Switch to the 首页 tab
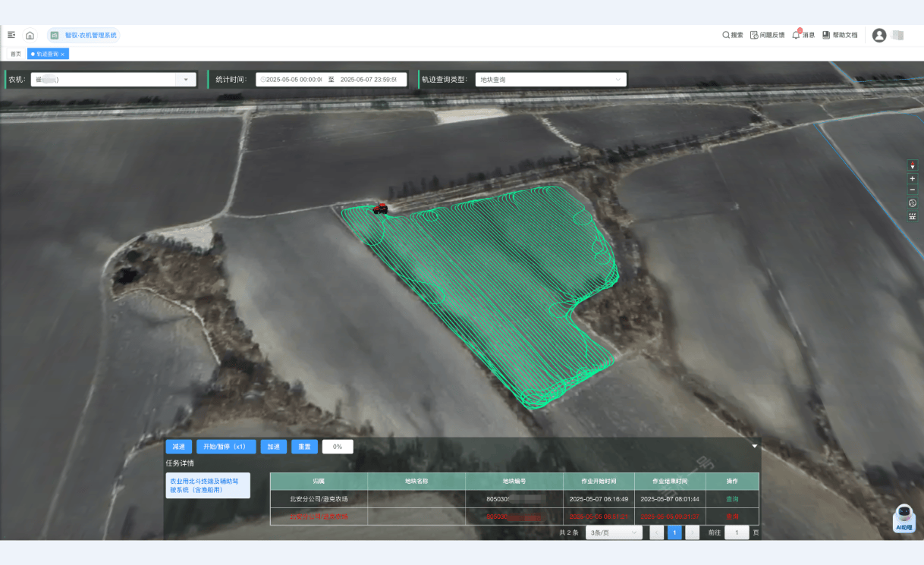This screenshot has width=924, height=565. (15, 54)
